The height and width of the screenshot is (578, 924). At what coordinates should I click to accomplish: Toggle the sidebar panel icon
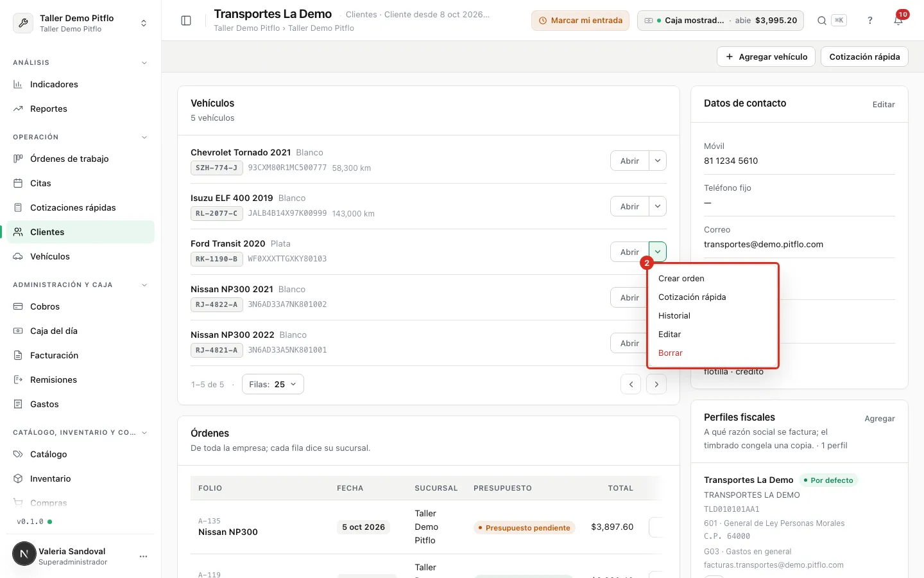click(186, 21)
